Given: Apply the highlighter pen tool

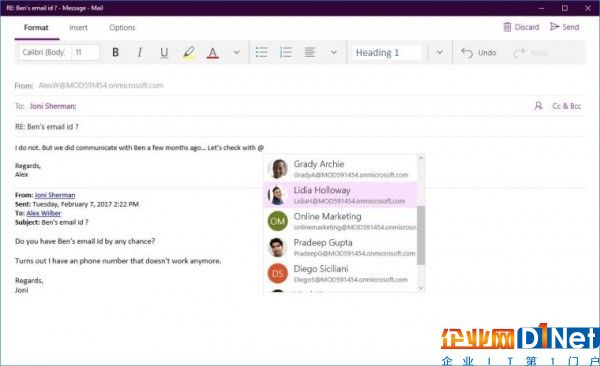Looking at the screenshot, I should coord(188,52).
